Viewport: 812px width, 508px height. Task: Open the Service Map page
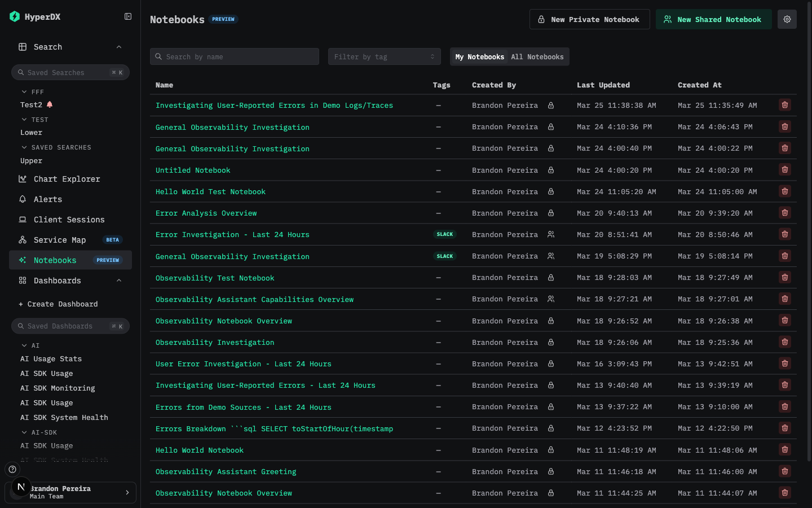point(60,240)
